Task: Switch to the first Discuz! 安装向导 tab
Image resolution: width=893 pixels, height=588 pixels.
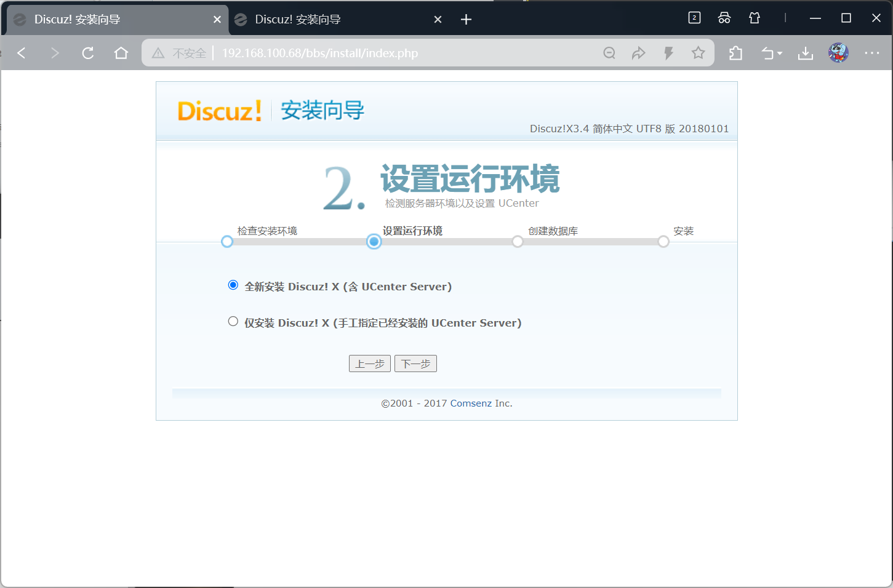Action: click(x=117, y=20)
